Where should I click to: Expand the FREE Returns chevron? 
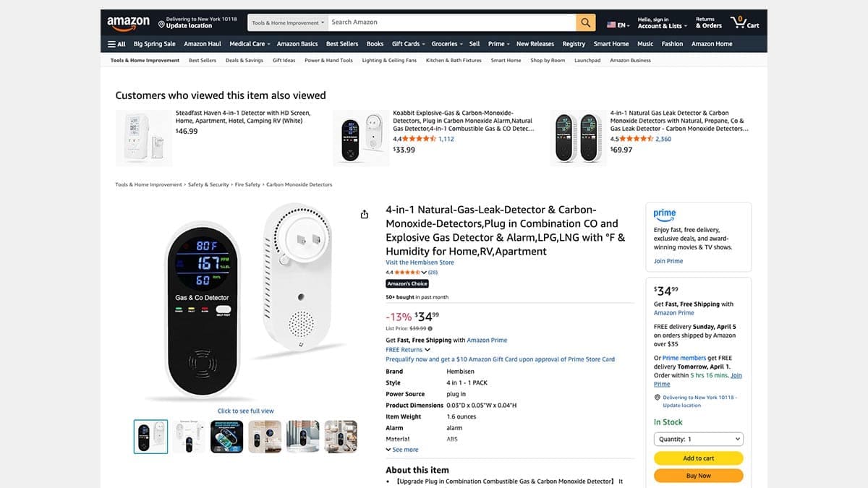pyautogui.click(x=427, y=350)
